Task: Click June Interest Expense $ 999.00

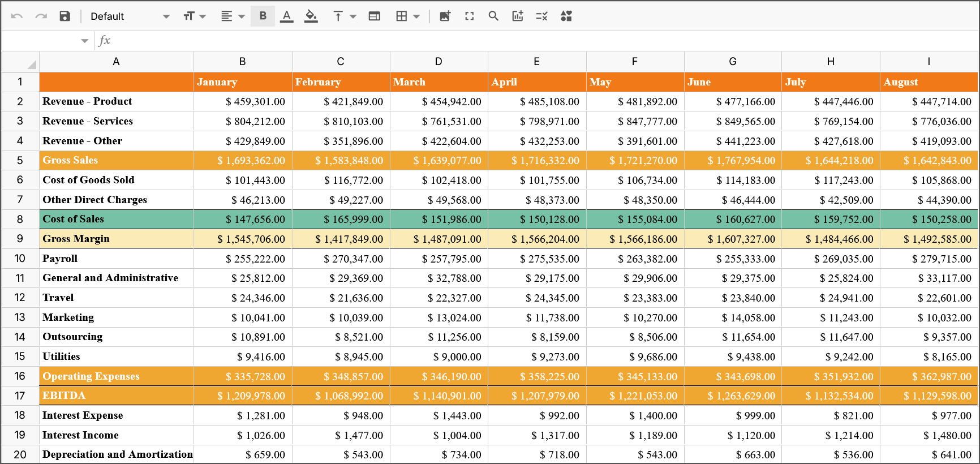Action: (733, 415)
